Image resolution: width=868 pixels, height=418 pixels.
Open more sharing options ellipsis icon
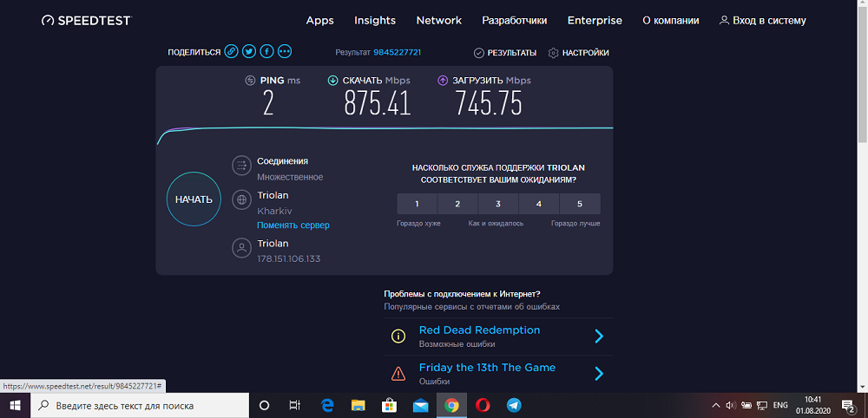point(285,52)
